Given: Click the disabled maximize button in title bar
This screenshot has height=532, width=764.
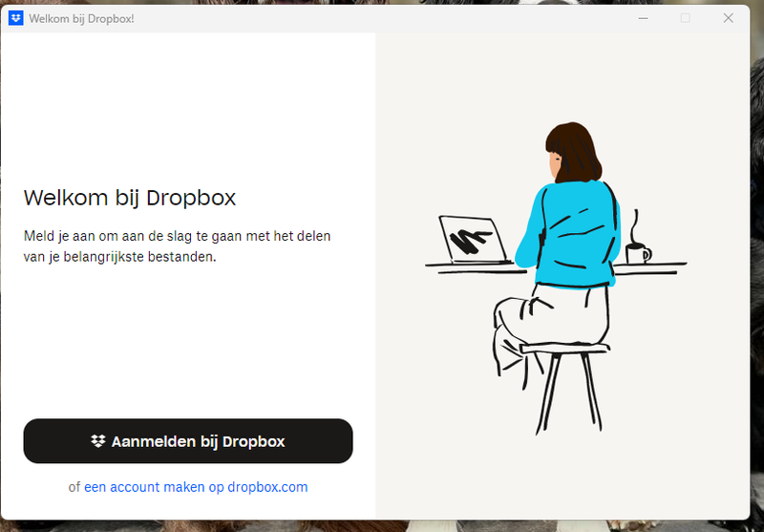Looking at the screenshot, I should [x=686, y=18].
